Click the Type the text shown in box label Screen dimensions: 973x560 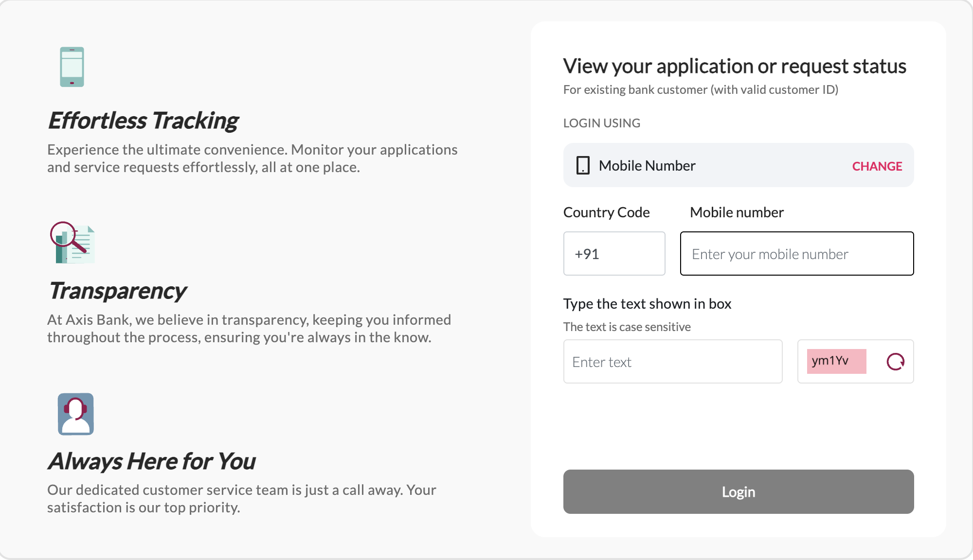coord(647,304)
